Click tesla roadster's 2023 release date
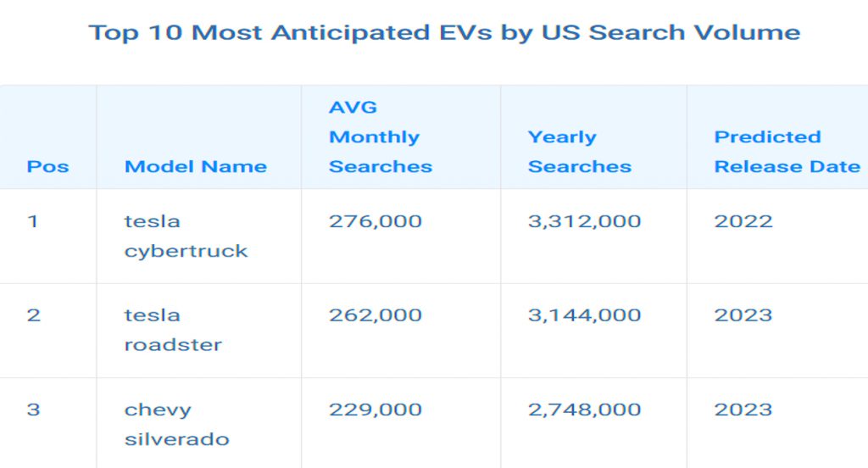 pyautogui.click(x=743, y=315)
